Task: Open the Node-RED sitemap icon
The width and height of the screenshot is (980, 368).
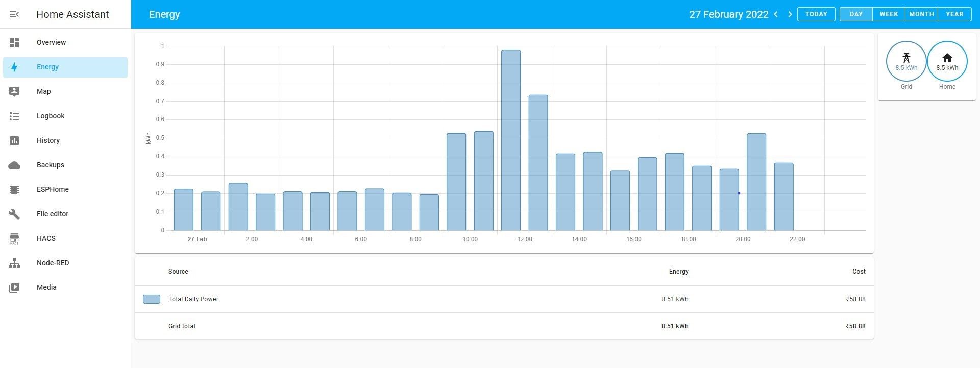Action: pyautogui.click(x=14, y=263)
